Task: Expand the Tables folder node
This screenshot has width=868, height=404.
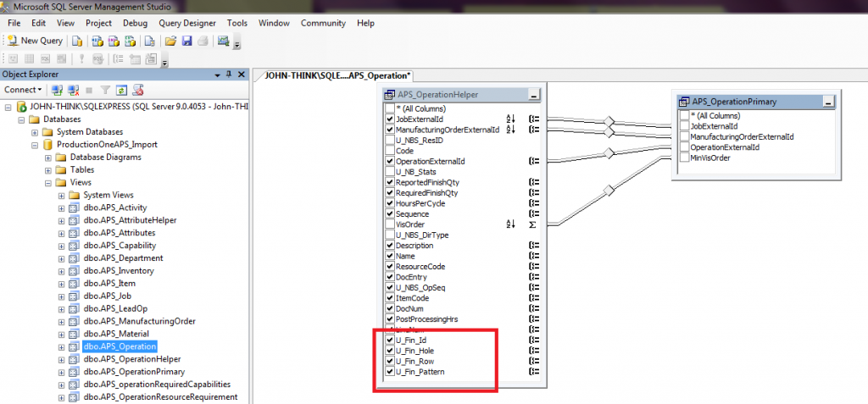Action: click(49, 169)
